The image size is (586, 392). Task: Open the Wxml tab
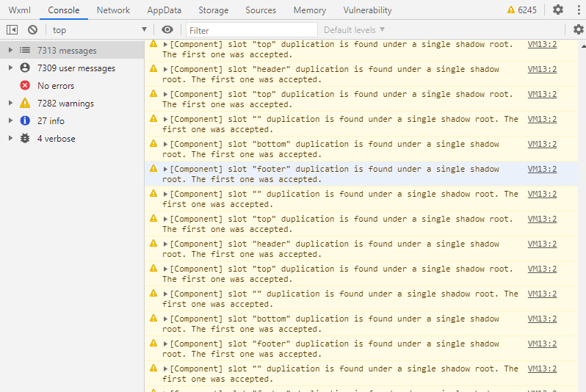pos(19,10)
